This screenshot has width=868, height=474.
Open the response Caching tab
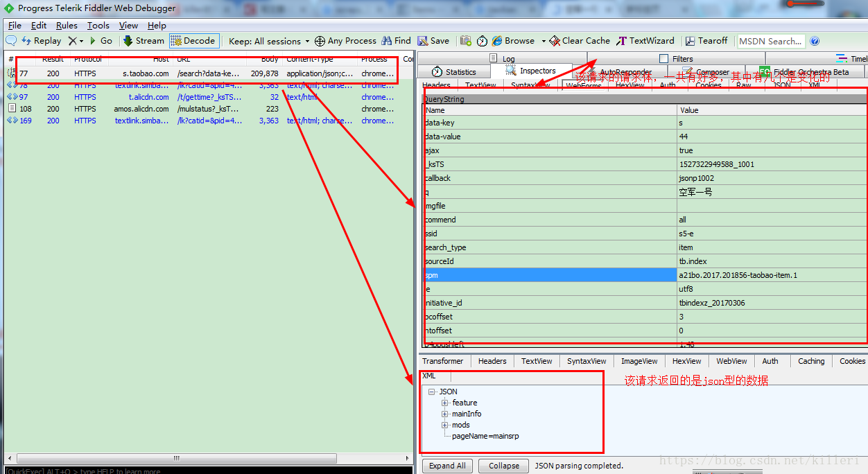click(x=811, y=361)
